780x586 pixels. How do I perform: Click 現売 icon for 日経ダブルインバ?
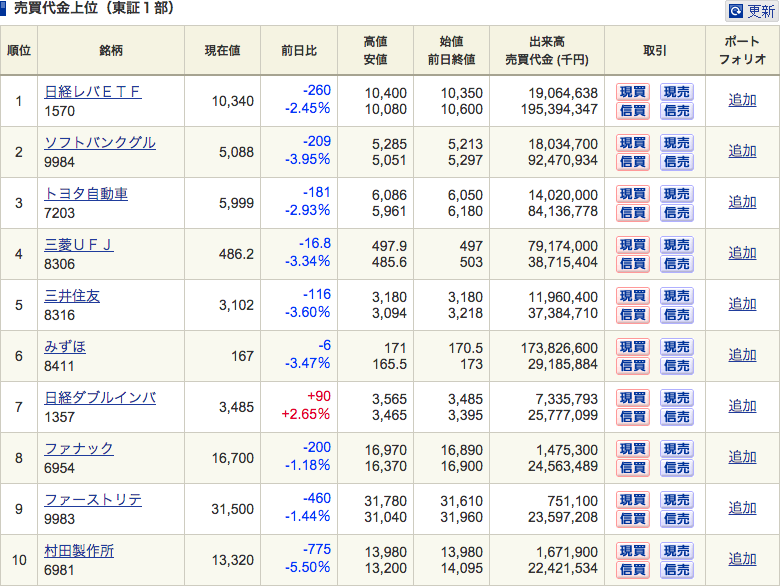676,398
